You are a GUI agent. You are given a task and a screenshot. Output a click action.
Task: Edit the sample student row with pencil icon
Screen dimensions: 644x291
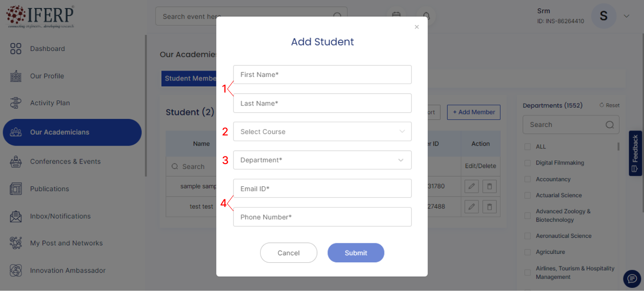coord(471,186)
